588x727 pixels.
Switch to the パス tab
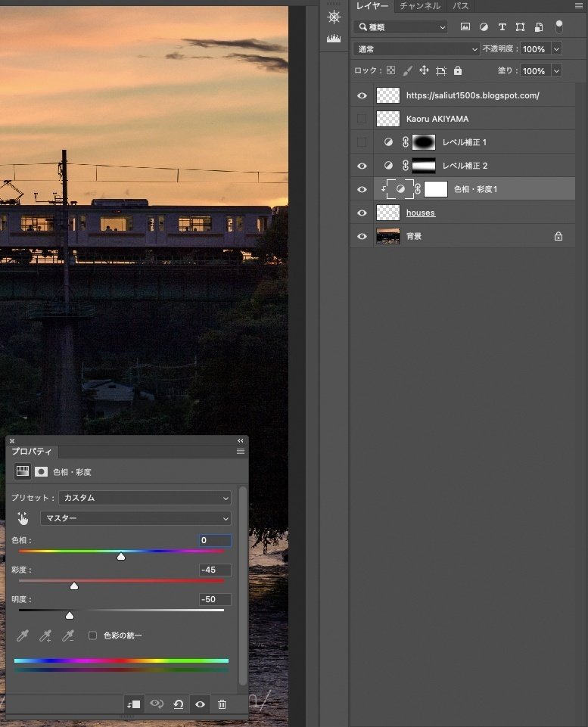click(x=460, y=6)
